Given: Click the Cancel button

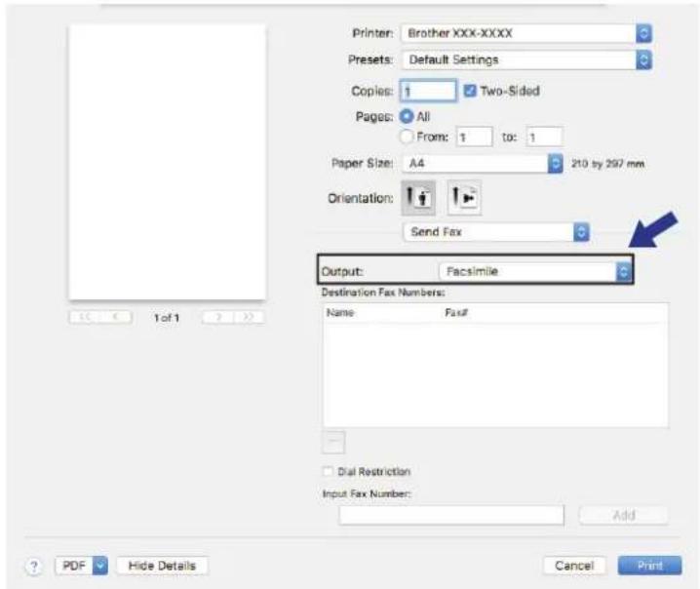Looking at the screenshot, I should [x=574, y=566].
